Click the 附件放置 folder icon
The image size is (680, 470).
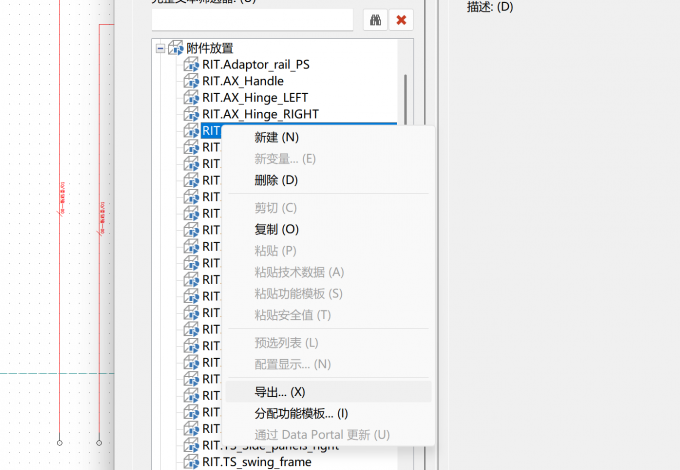176,48
